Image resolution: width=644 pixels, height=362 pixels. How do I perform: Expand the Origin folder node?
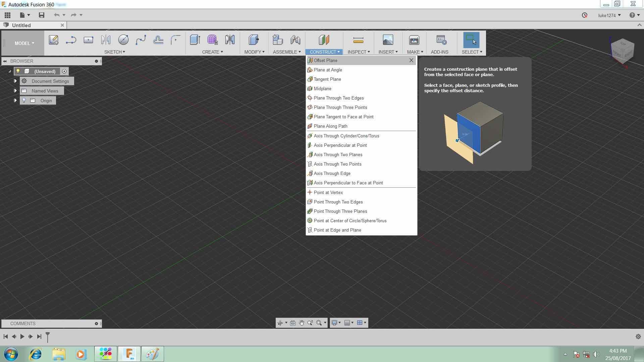click(x=15, y=100)
